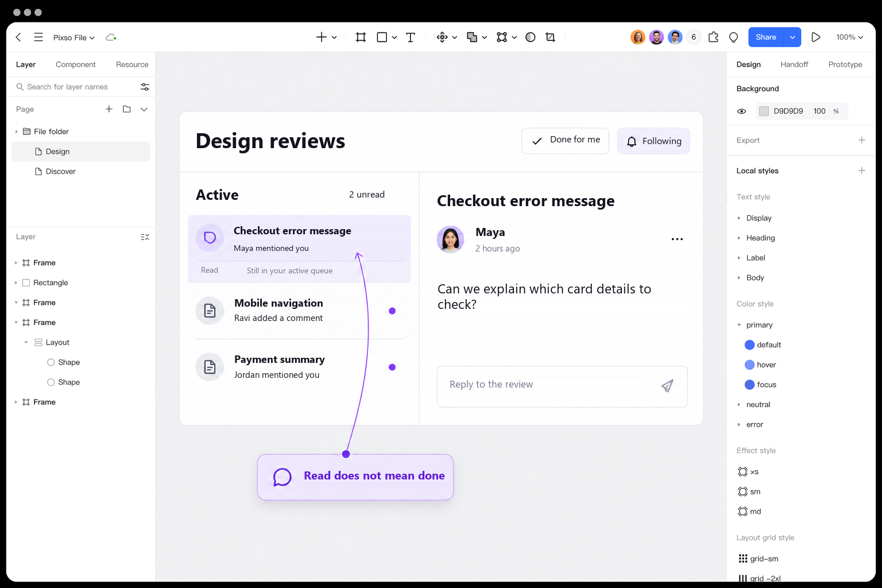Open the three-dot menu beside Maya
Image resolution: width=882 pixels, height=588 pixels.
tap(678, 239)
